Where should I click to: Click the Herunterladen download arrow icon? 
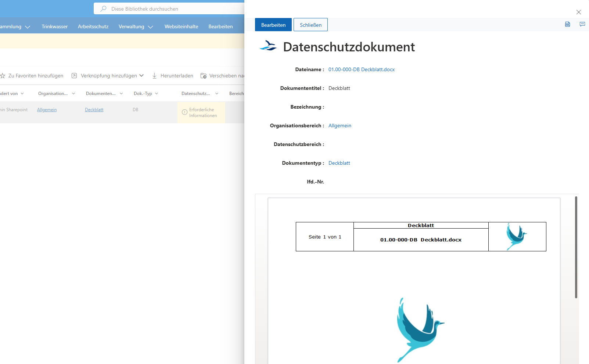coord(155,76)
